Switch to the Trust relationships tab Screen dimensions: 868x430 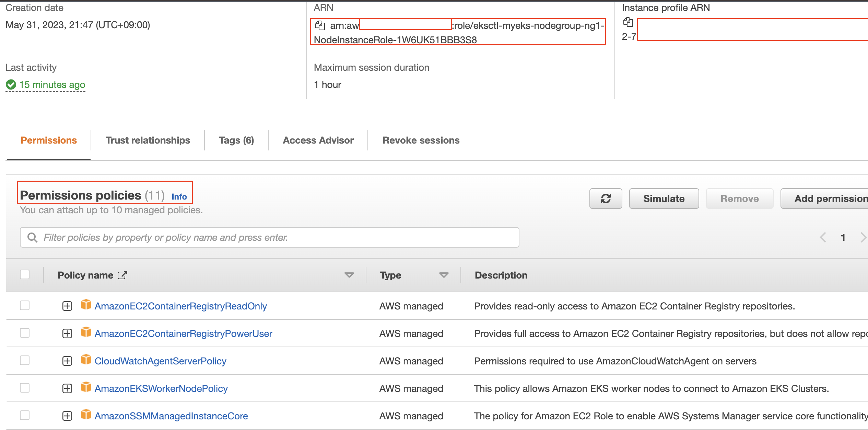(x=148, y=140)
